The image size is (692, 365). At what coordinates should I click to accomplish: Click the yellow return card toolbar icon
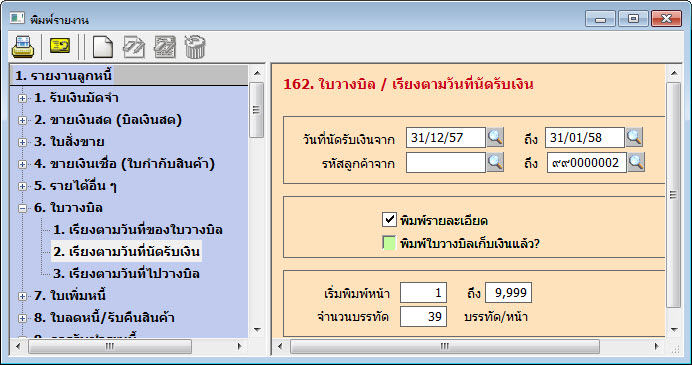click(x=60, y=45)
